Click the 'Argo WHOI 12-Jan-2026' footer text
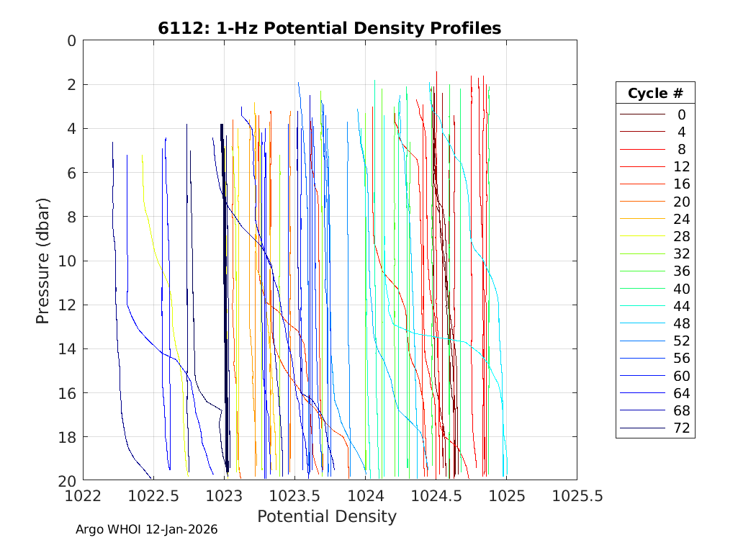 coord(146,530)
